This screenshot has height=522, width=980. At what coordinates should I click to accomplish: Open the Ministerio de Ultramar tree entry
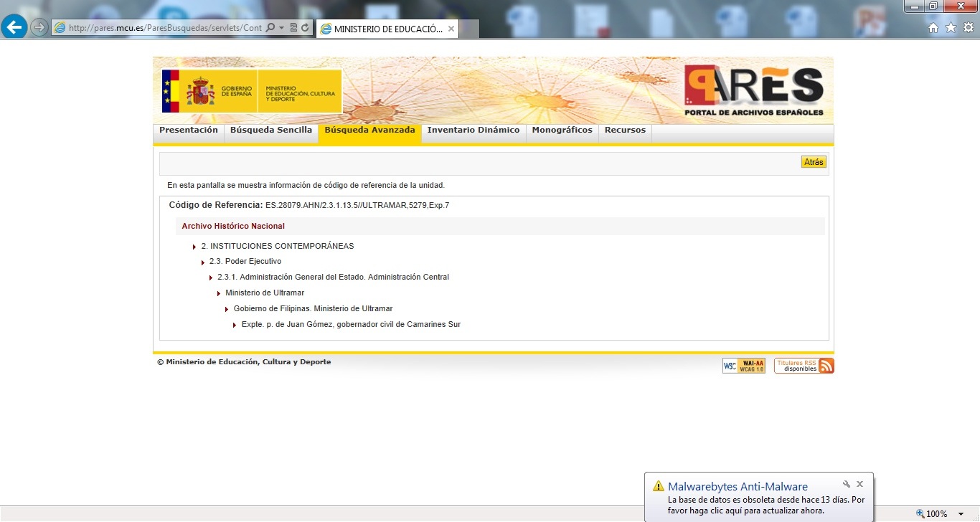(264, 293)
